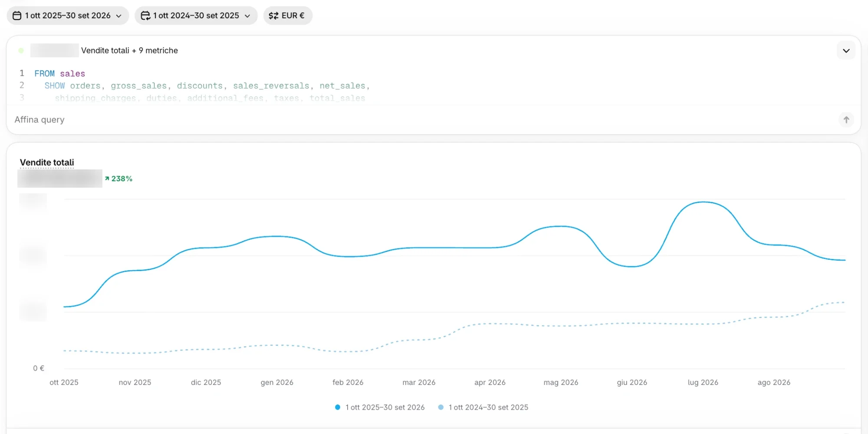Screen dimensions: 868x434
Task: Click the 0 € axis label
Action: (x=39, y=368)
